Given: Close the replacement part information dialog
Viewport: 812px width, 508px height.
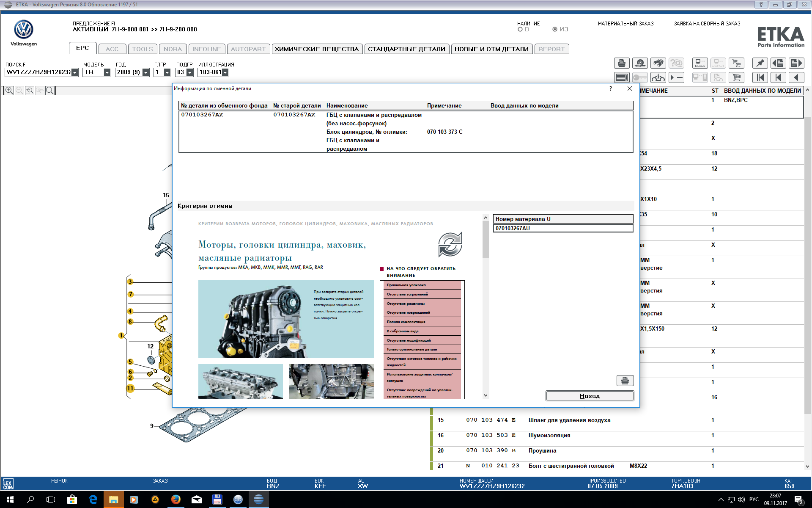Looking at the screenshot, I should pos(630,88).
